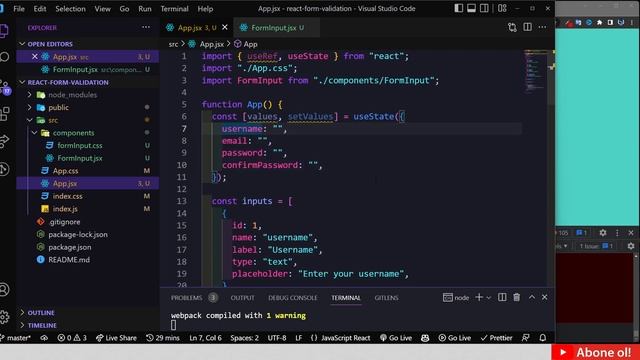
Task: Click LF end-of-line indicator
Action: coord(298,338)
